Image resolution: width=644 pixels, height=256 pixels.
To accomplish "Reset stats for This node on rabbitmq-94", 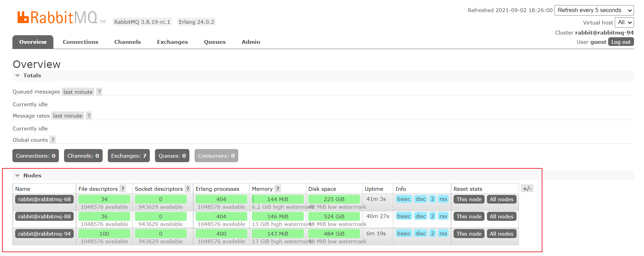I will (469, 234).
